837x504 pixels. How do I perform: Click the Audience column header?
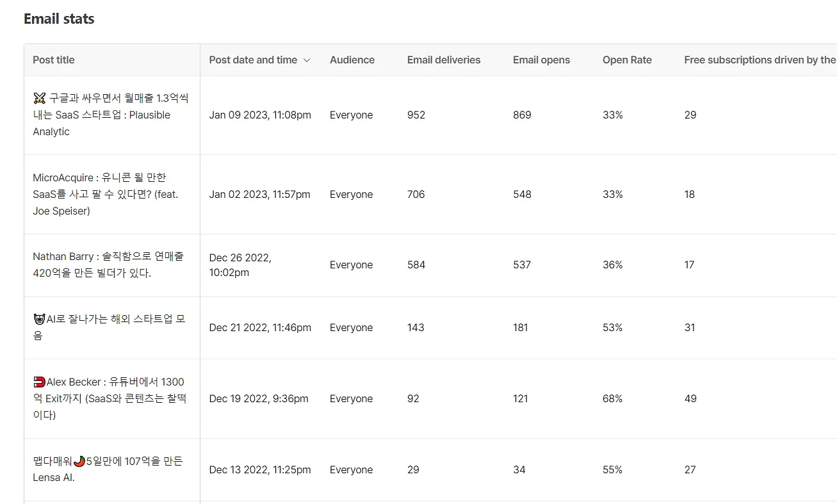click(x=352, y=60)
